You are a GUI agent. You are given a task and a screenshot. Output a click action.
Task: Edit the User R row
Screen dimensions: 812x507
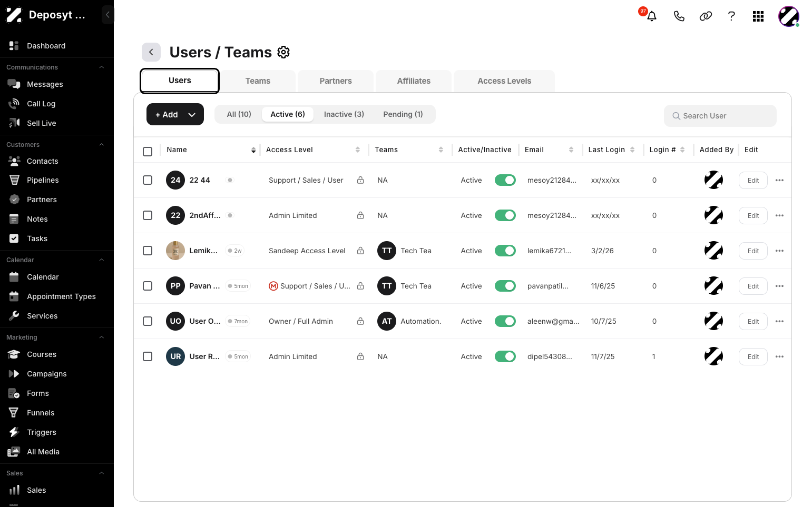click(x=753, y=357)
